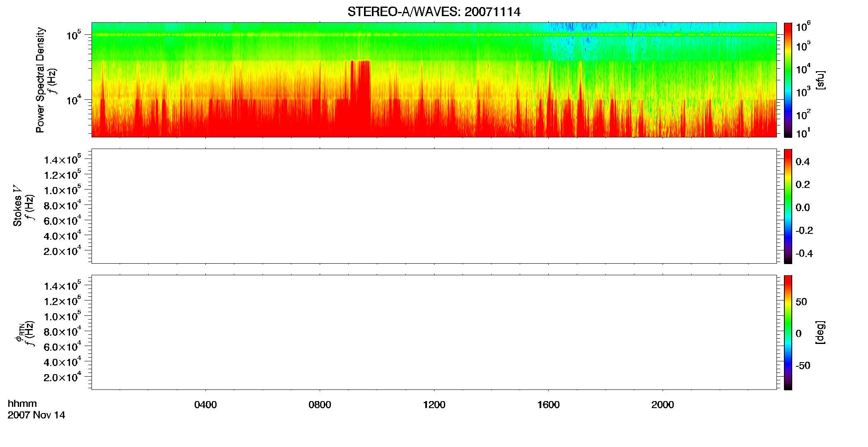Select the 0400 time axis label
The width and height of the screenshot is (868, 447).
click(205, 405)
